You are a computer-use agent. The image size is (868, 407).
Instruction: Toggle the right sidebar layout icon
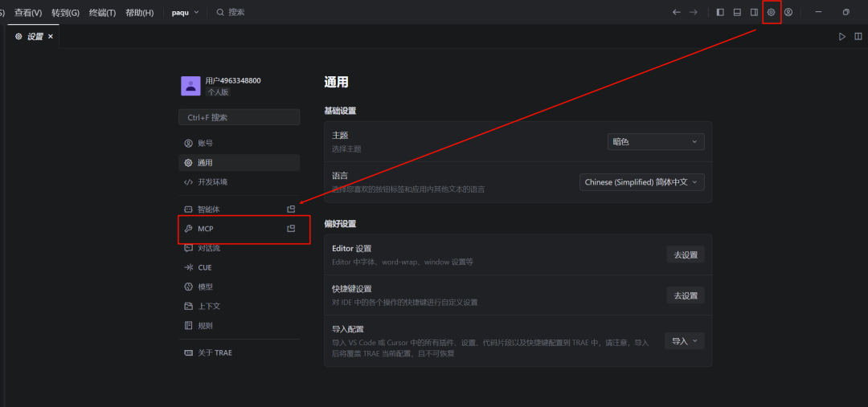(754, 12)
